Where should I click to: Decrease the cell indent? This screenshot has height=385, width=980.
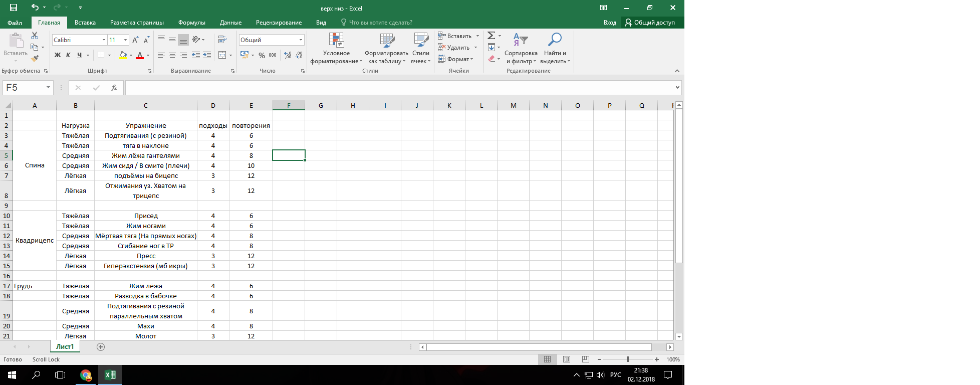(196, 55)
